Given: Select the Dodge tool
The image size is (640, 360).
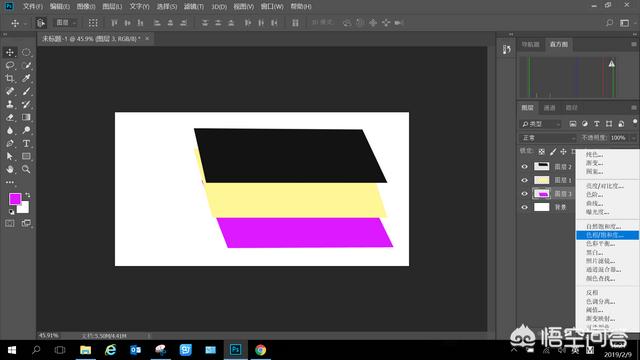Looking at the screenshot, I should point(26,131).
